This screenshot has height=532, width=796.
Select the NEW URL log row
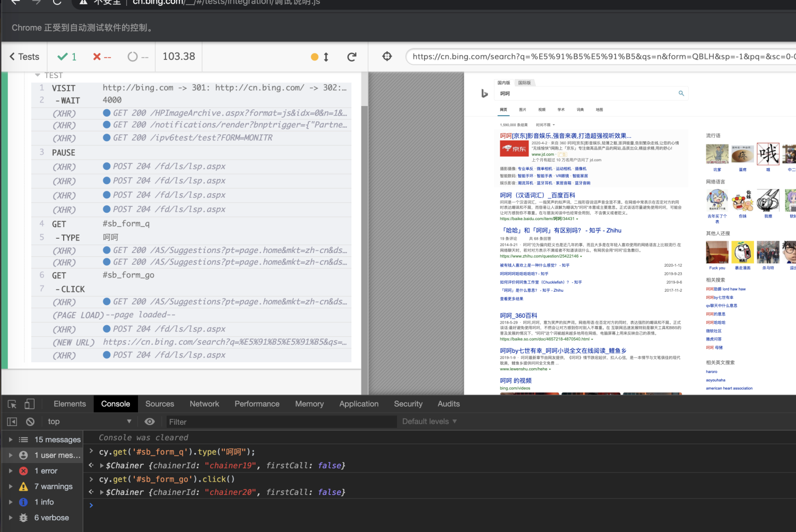click(x=191, y=342)
